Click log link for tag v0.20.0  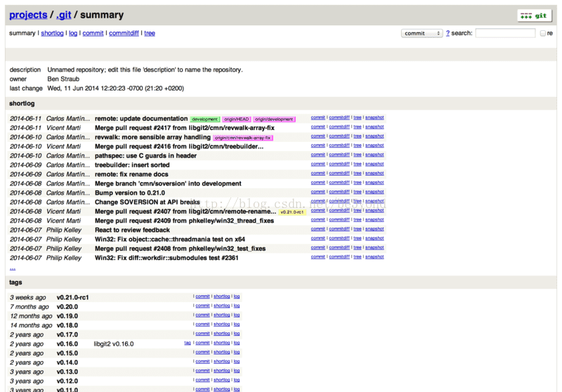237,306
